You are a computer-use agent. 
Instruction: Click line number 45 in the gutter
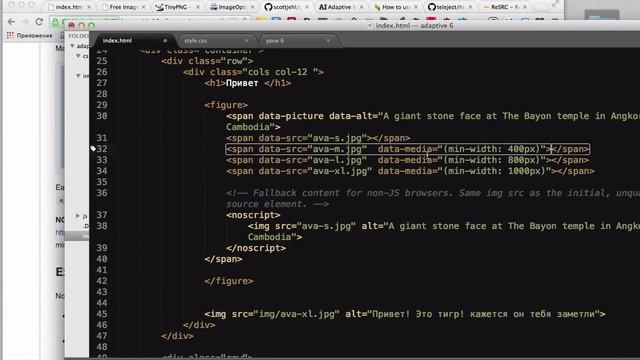pyautogui.click(x=102, y=314)
